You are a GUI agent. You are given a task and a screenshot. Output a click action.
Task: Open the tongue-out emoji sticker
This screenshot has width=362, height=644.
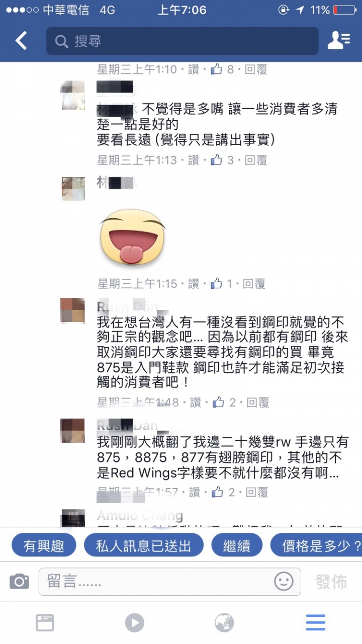click(133, 236)
